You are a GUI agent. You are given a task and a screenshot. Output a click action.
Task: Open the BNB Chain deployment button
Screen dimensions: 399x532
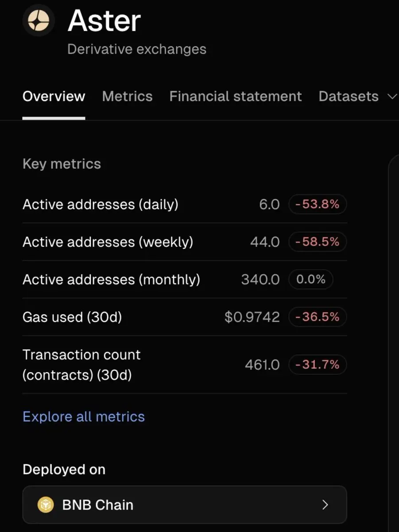click(x=184, y=505)
